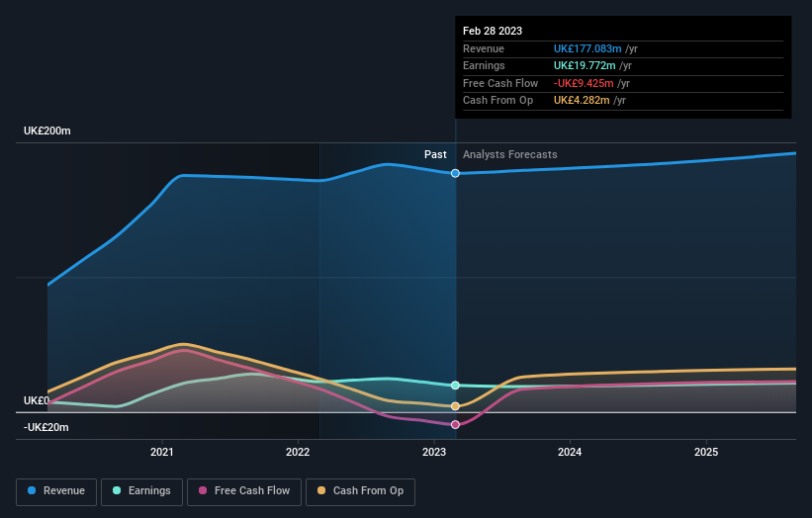Screen dimensions: 812x518
Task: Toggle the Revenue legend button
Action: pos(56,491)
